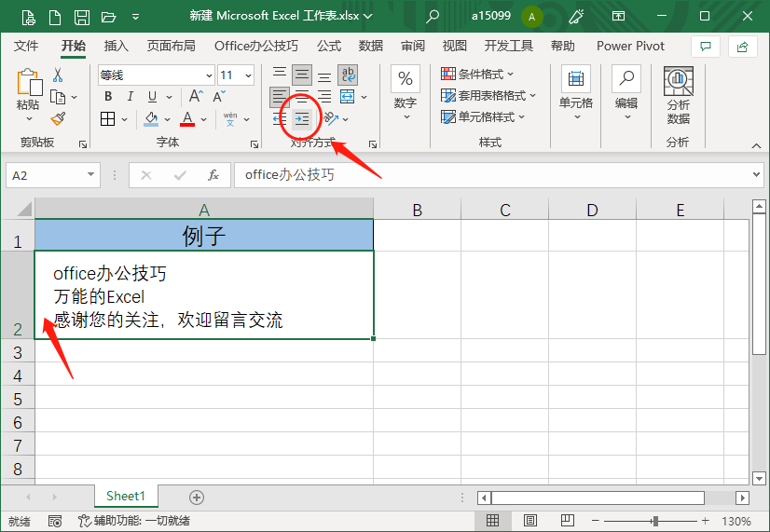Click the search magnifier in title bar

[432, 16]
